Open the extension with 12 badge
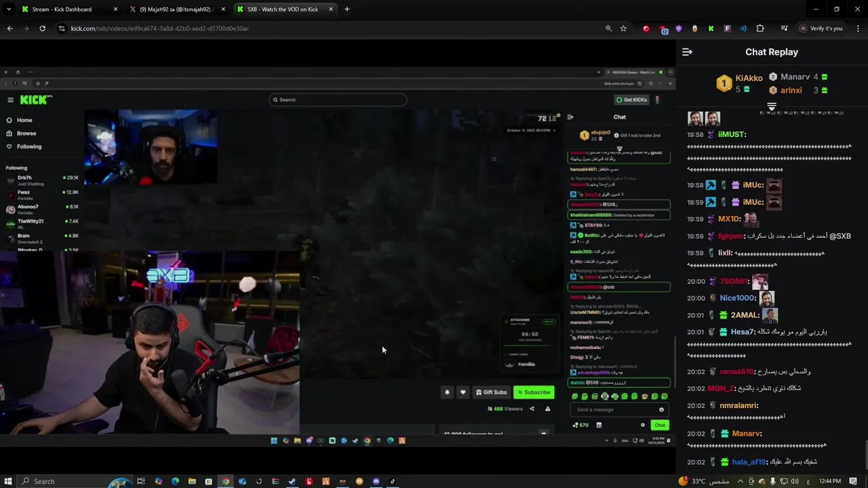The image size is (868, 488). pos(663,29)
